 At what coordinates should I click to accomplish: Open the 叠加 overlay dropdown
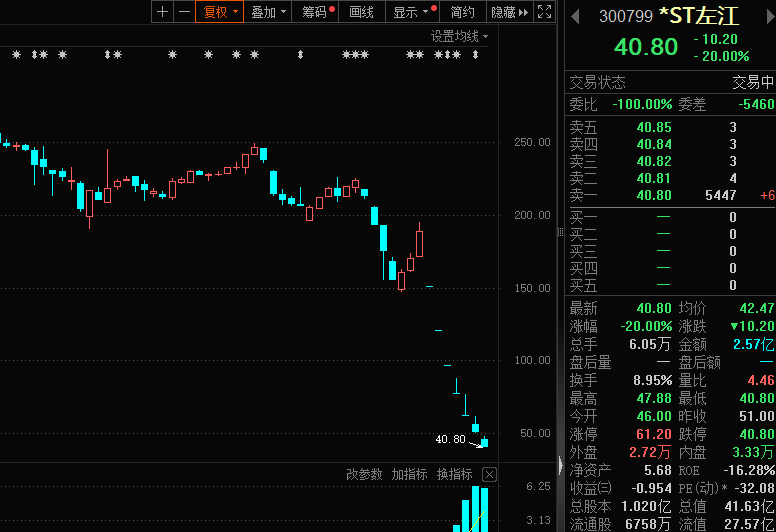point(268,11)
